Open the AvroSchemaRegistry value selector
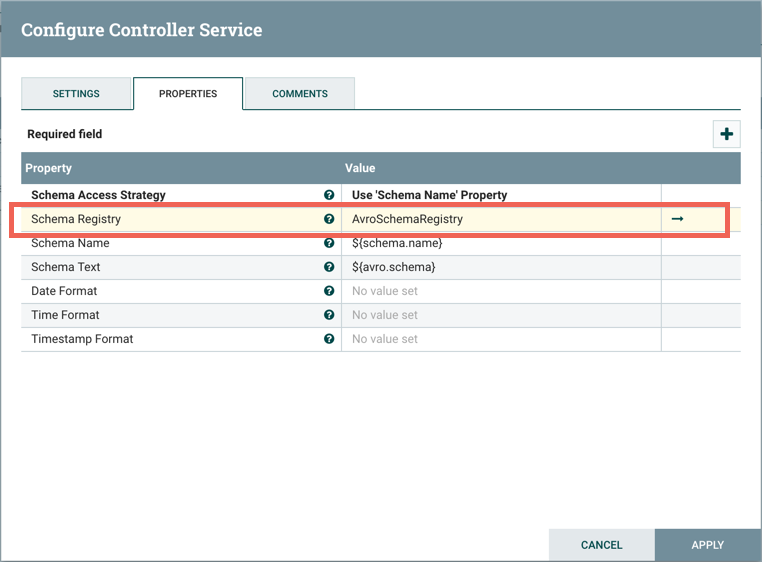Screen dimensions: 762x562 pyautogui.click(x=500, y=219)
